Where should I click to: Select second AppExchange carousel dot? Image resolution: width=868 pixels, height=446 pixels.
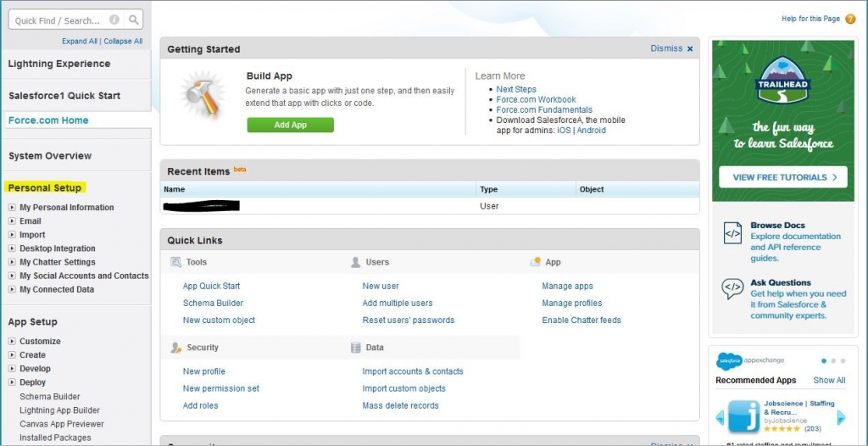coord(833,360)
